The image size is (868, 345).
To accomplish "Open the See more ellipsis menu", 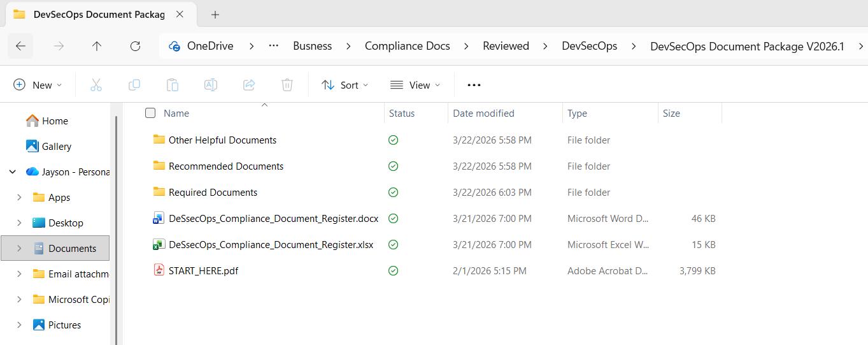I will [474, 85].
